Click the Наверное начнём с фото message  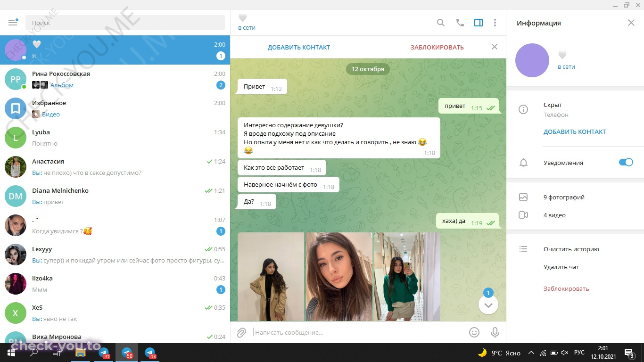289,185
